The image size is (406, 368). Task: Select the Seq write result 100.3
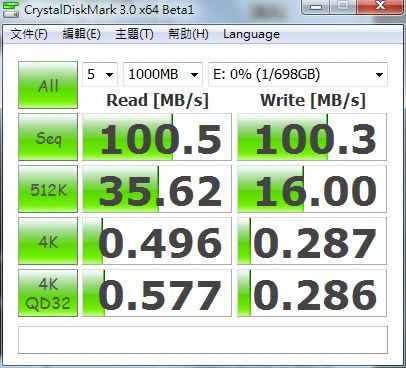coord(312,137)
